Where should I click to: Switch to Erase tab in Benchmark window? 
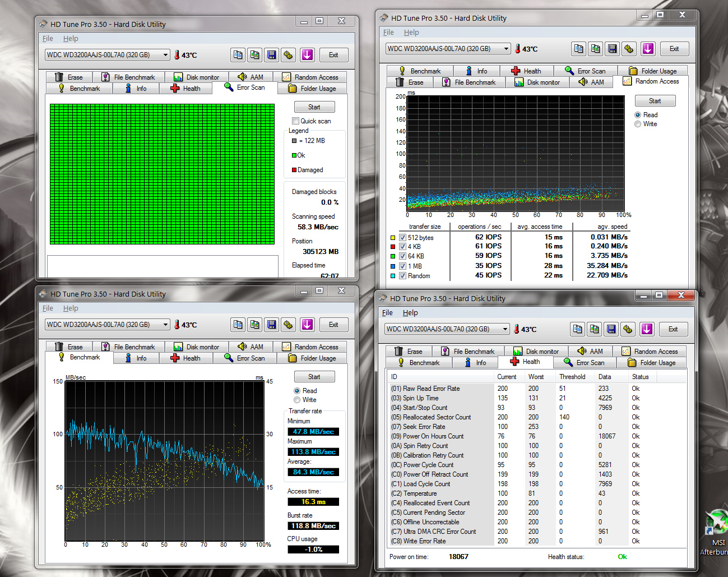tap(69, 347)
